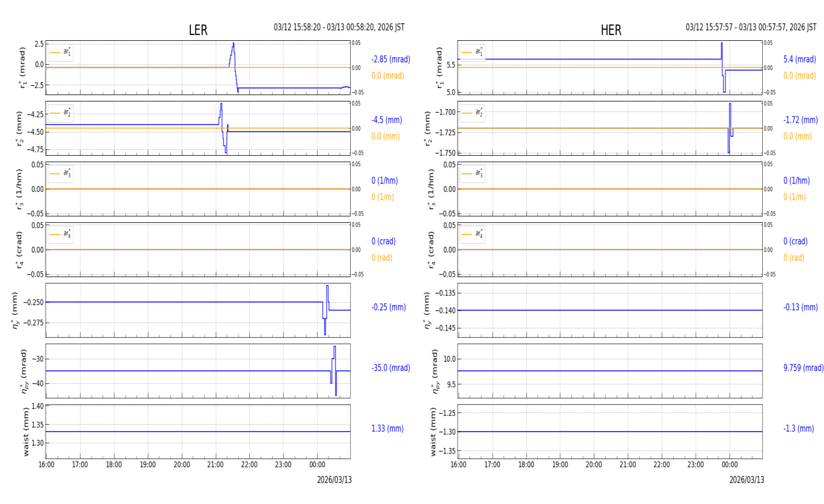The image size is (824, 504).
Task: Click the orange 0 (1/m) value in HER
Action: pyautogui.click(x=794, y=197)
